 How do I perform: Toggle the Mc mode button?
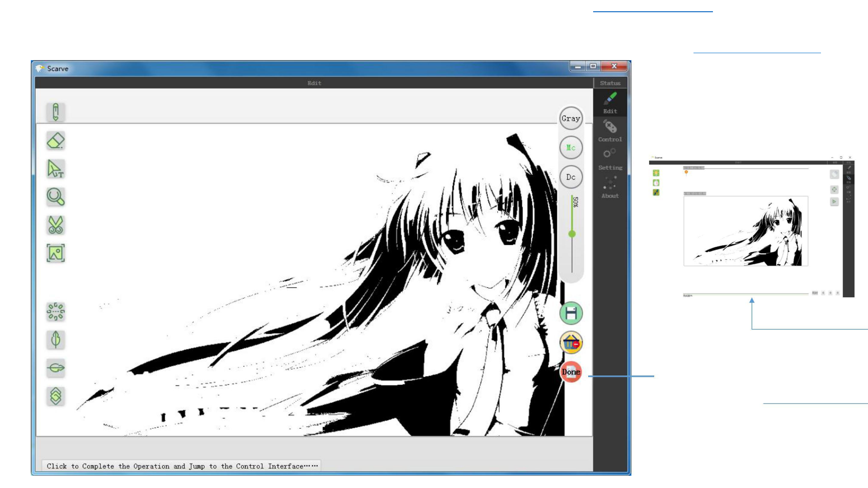[571, 148]
